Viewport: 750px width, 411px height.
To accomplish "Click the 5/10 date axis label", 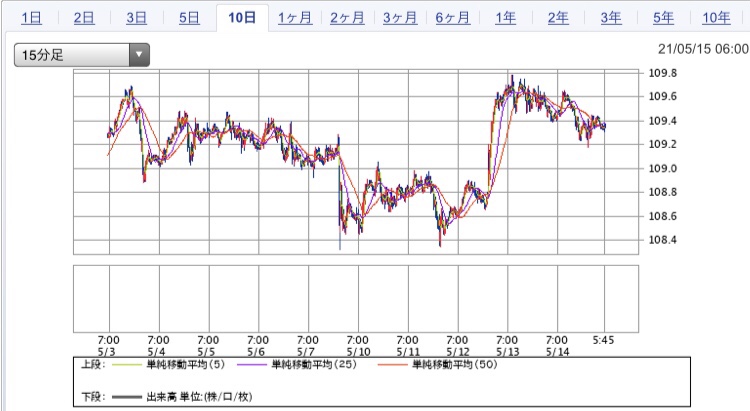I will coord(359,352).
